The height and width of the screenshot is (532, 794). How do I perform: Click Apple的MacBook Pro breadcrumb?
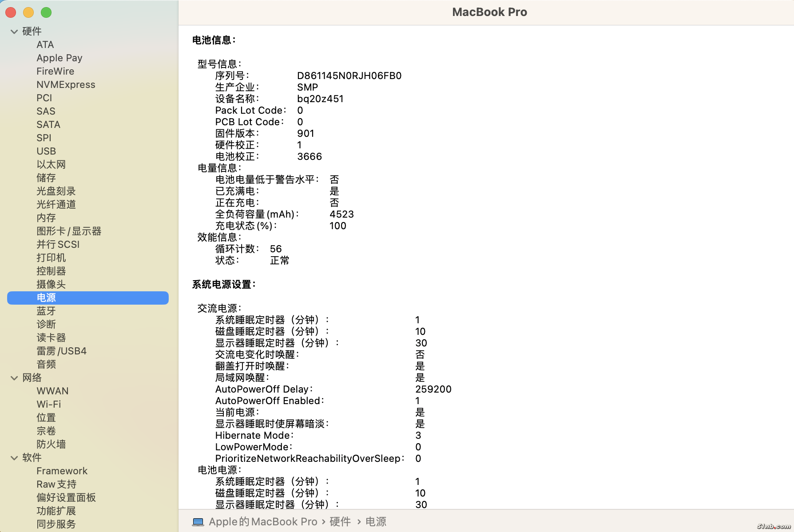pyautogui.click(x=263, y=522)
